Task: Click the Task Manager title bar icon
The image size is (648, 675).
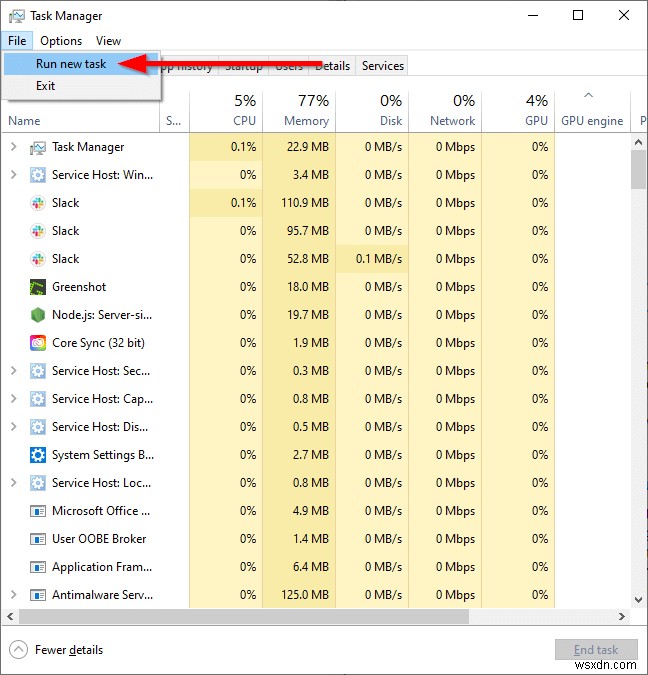Action: tap(16, 16)
